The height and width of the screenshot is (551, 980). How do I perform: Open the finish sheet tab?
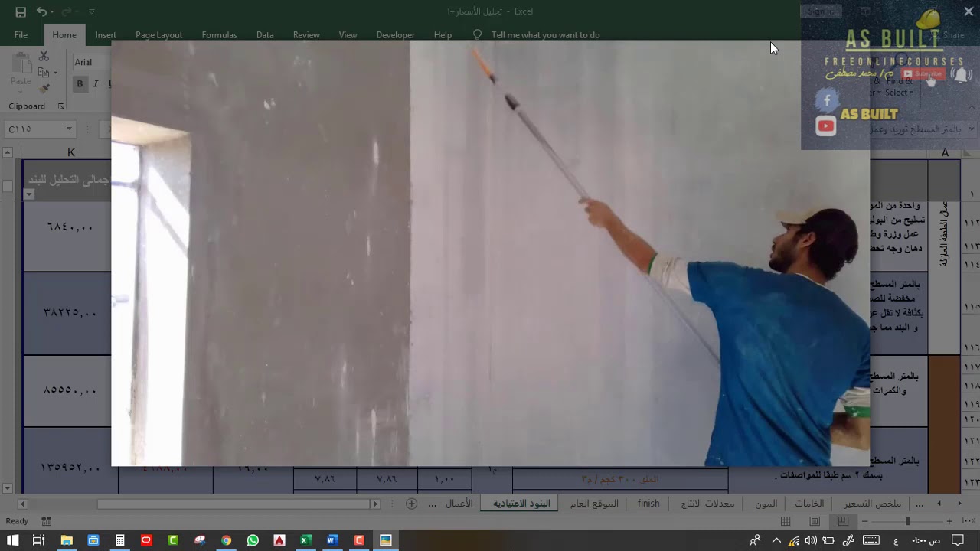(x=648, y=504)
